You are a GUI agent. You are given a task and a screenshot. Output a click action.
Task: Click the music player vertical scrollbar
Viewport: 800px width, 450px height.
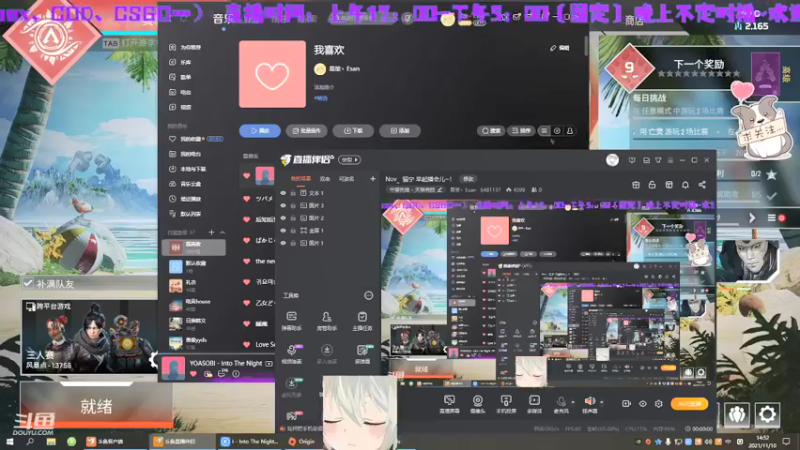(x=586, y=46)
